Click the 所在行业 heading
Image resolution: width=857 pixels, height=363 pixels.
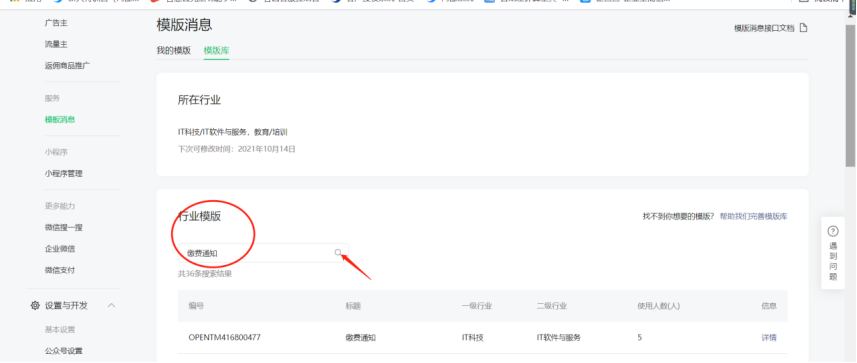tap(199, 101)
